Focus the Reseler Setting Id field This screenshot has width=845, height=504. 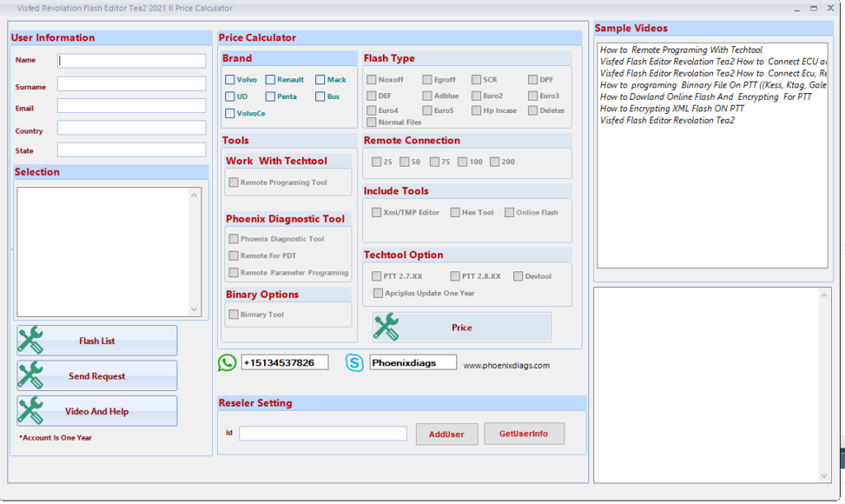point(323,433)
